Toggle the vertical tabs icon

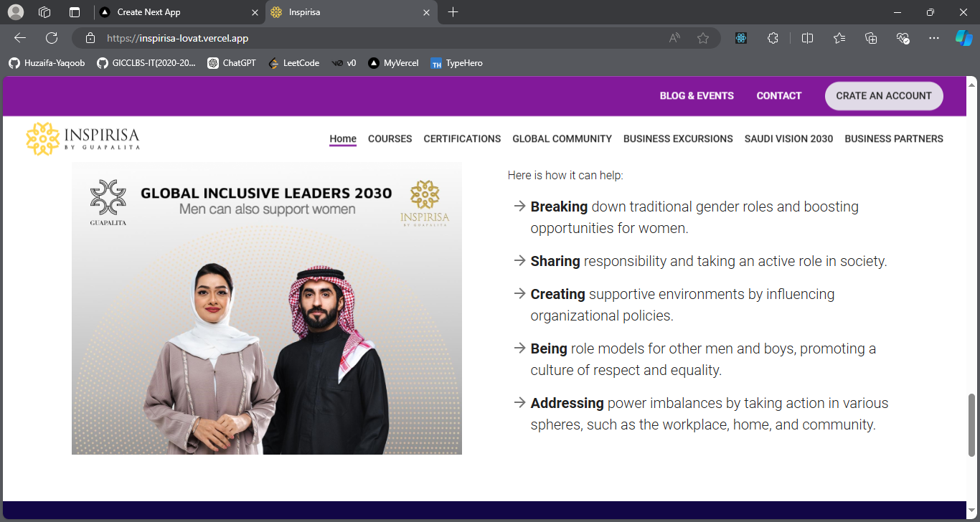pyautogui.click(x=75, y=12)
